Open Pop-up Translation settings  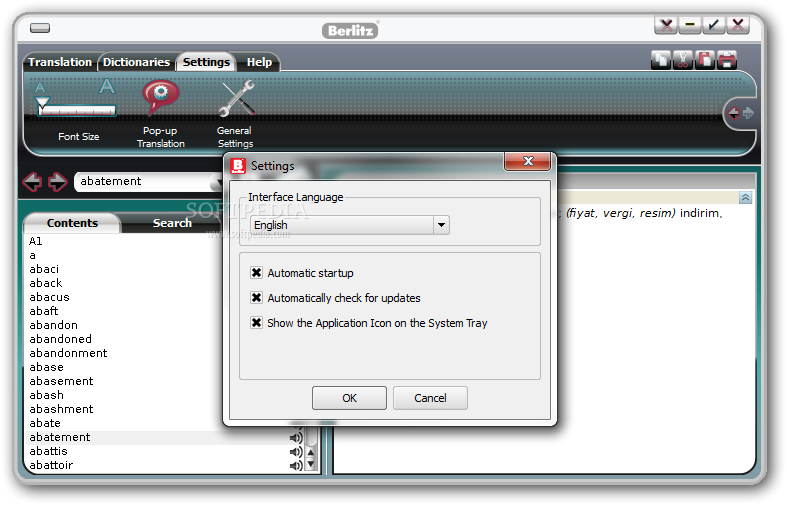click(161, 114)
